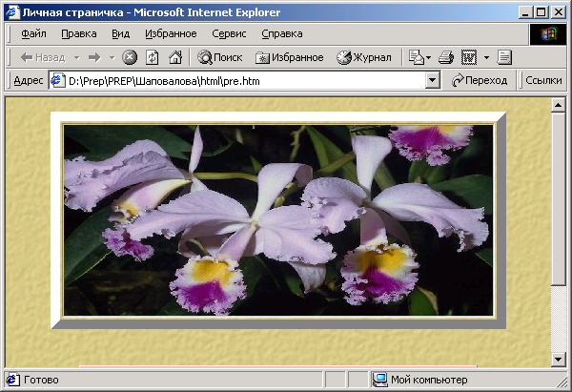
Task: Open the Файл menu
Action: coord(33,33)
